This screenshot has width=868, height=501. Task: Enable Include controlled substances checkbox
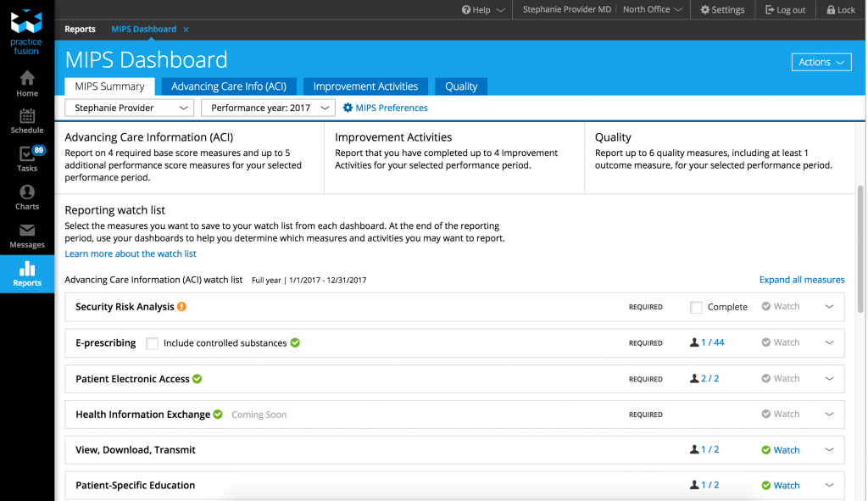pyautogui.click(x=152, y=343)
